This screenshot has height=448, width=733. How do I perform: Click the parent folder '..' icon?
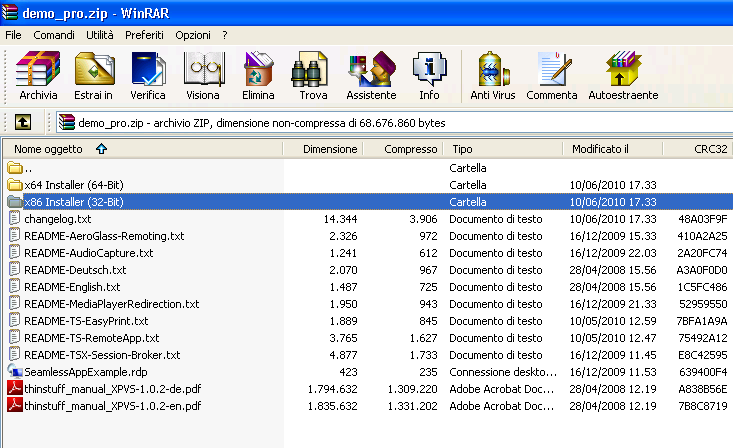point(15,167)
